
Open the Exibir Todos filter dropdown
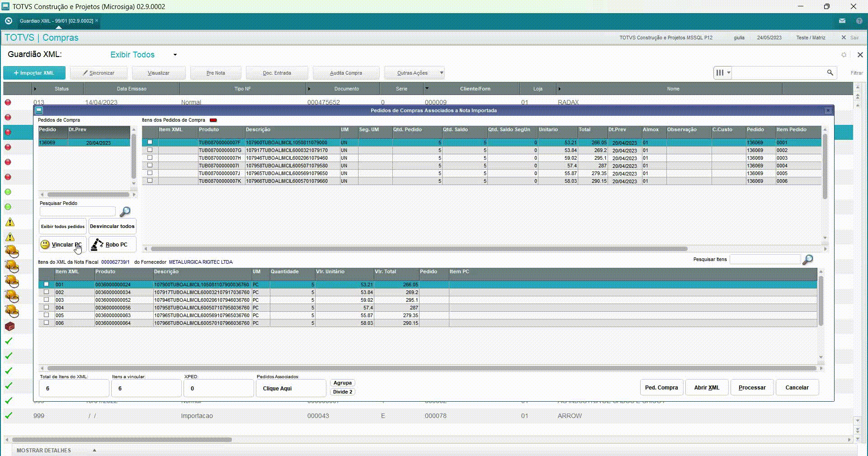pyautogui.click(x=175, y=55)
